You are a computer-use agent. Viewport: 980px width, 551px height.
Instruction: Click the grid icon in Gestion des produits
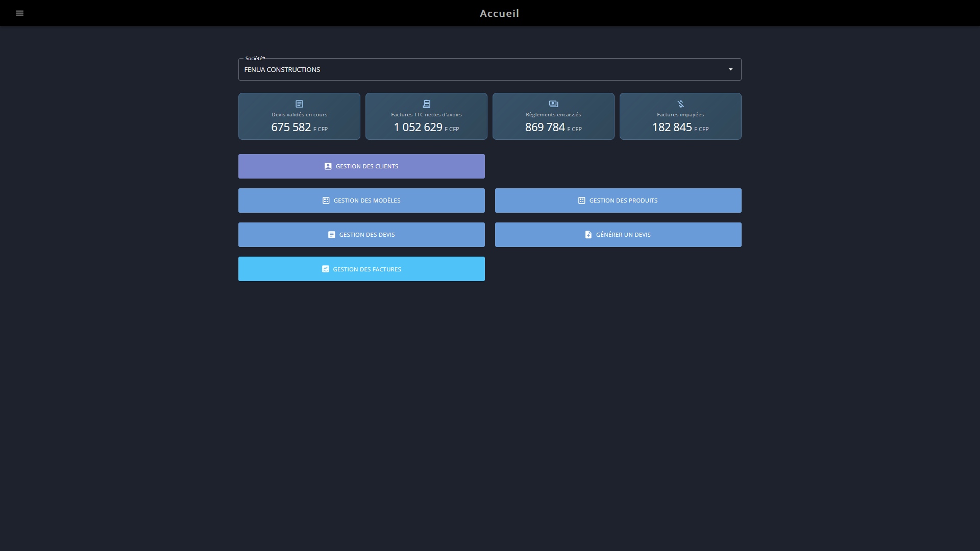pyautogui.click(x=582, y=201)
